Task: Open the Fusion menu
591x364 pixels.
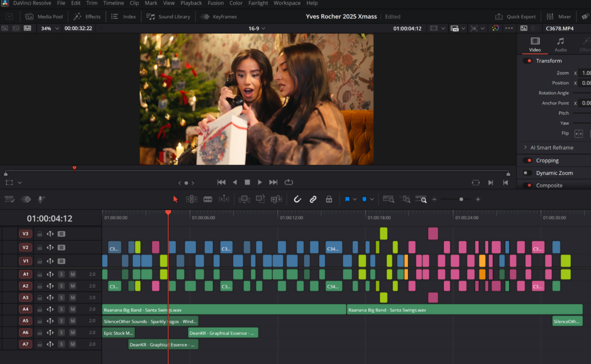Action: pos(215,3)
